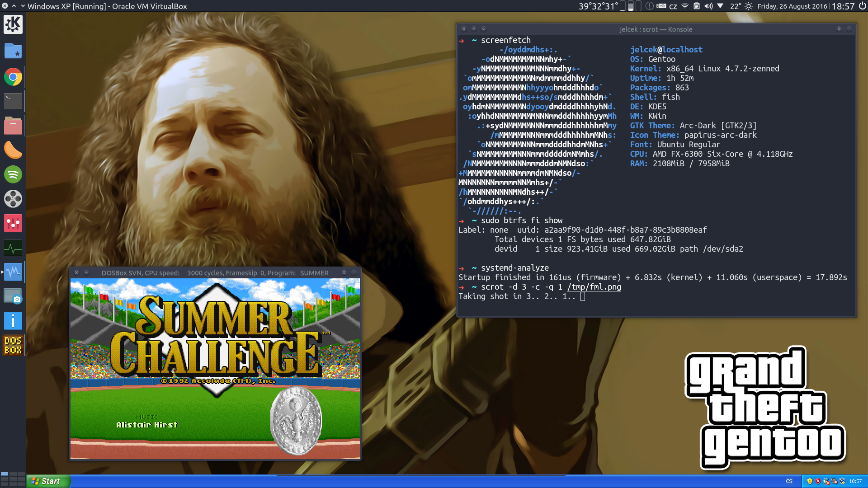Open the KDE application launcher
This screenshot has width=868, height=488.
pos(13,24)
